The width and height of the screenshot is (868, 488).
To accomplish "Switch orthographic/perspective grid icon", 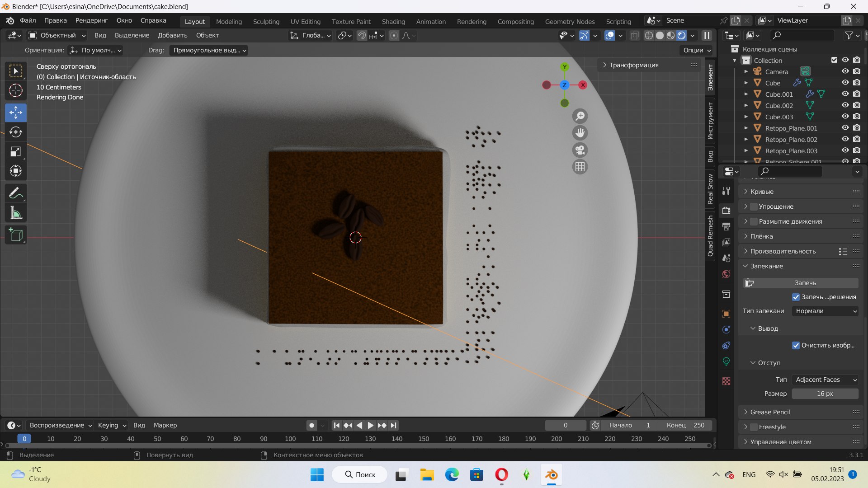I will point(580,167).
